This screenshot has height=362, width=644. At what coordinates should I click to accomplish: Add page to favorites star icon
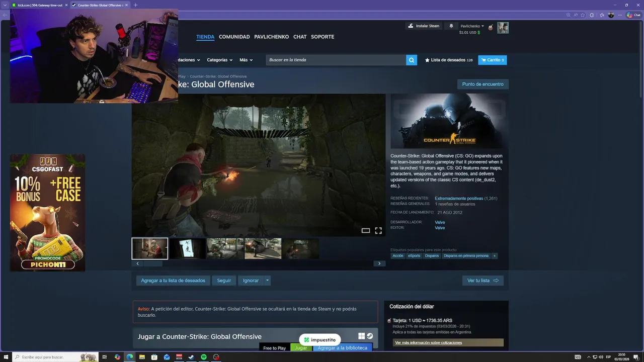(584, 15)
